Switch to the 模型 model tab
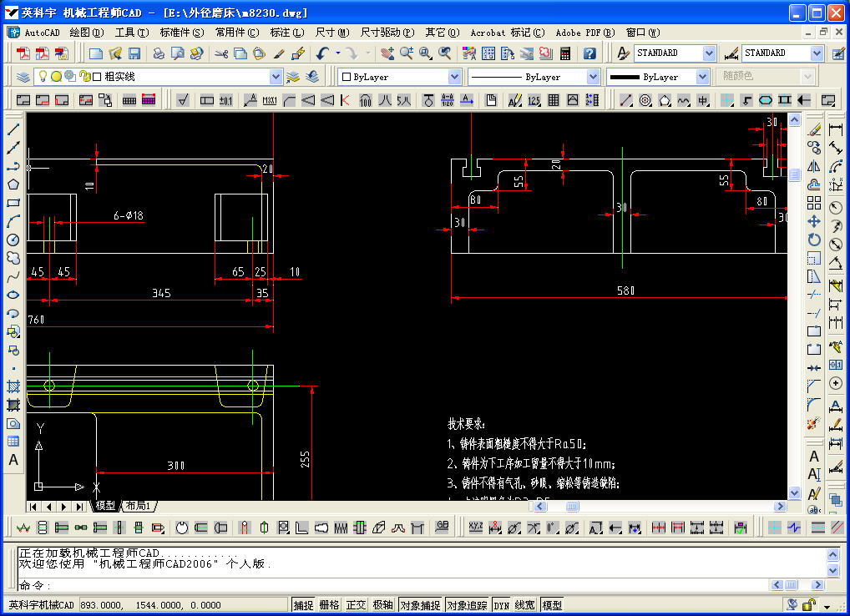The height and width of the screenshot is (616, 850). (x=105, y=506)
